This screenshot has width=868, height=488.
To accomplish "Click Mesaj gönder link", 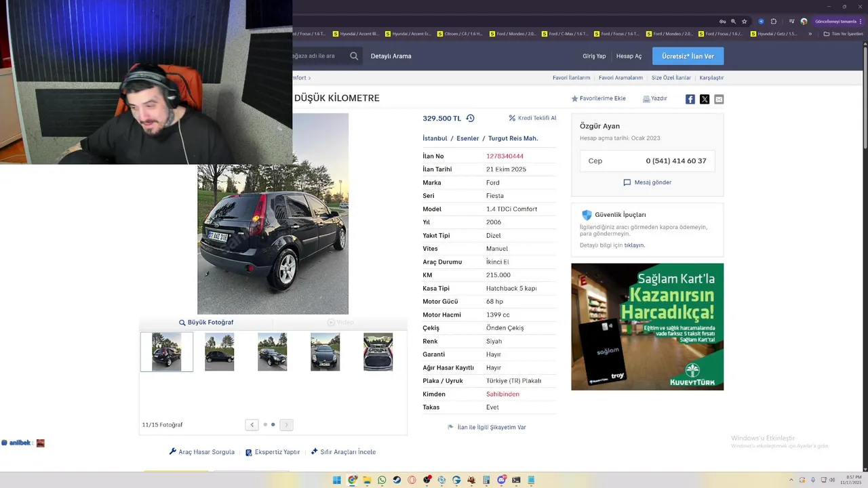I will click(x=648, y=182).
